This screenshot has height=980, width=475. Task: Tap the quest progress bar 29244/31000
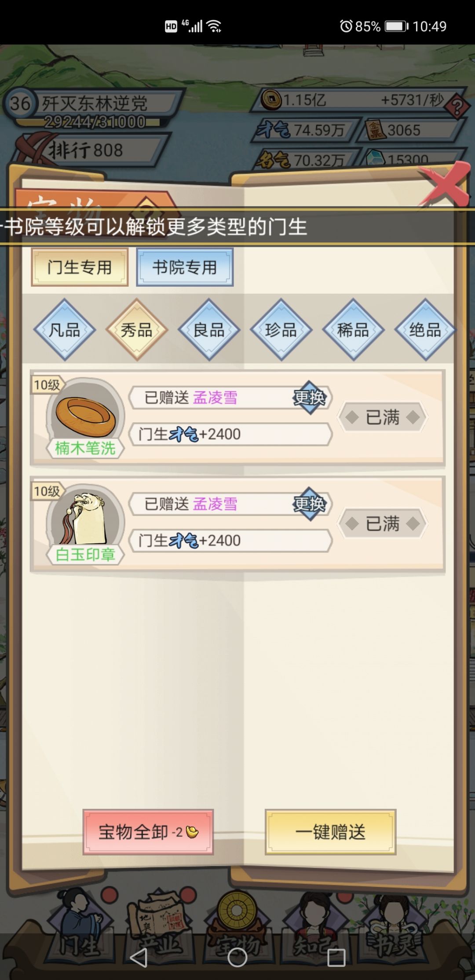95,122
